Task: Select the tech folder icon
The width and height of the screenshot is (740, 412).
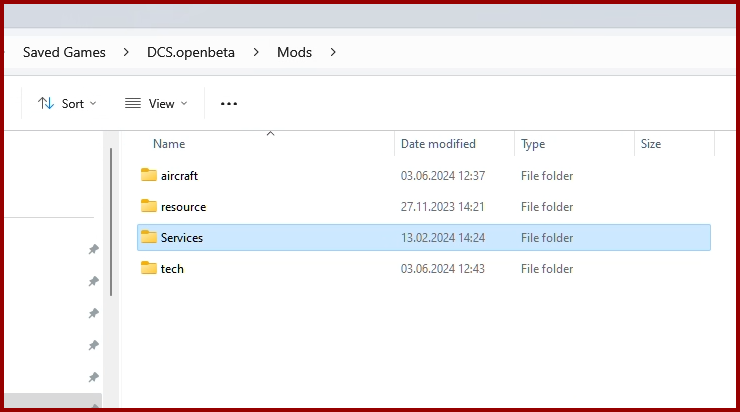Action: coord(149,268)
